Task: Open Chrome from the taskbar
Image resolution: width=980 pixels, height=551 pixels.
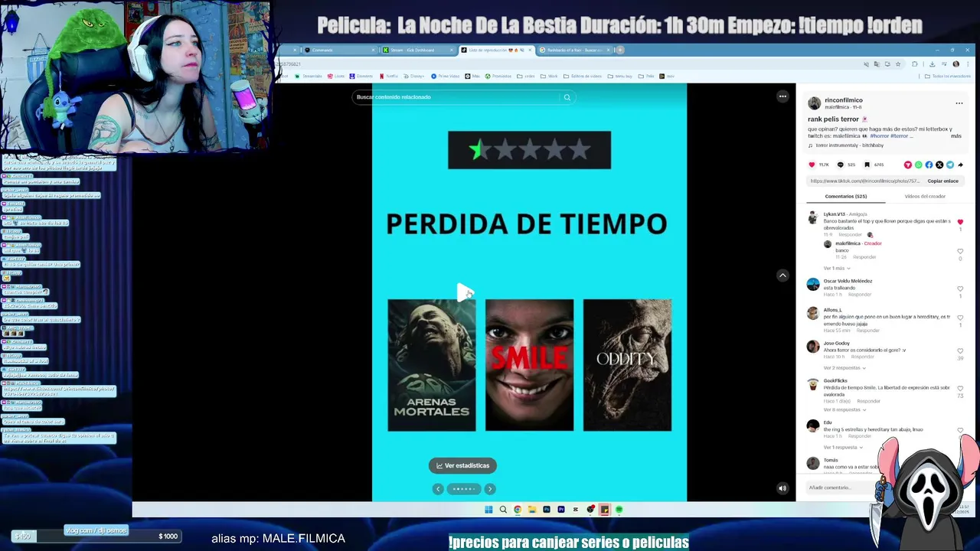Action: pos(518,510)
